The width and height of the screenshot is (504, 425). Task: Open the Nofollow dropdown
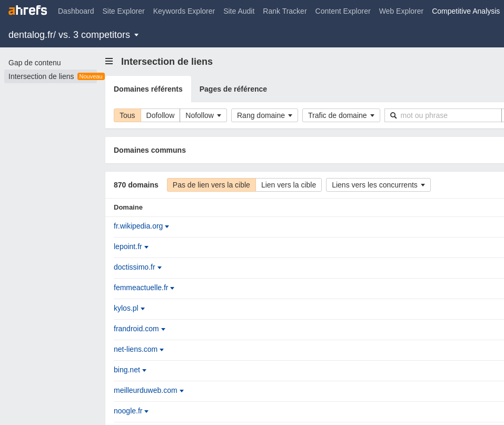[x=203, y=115]
